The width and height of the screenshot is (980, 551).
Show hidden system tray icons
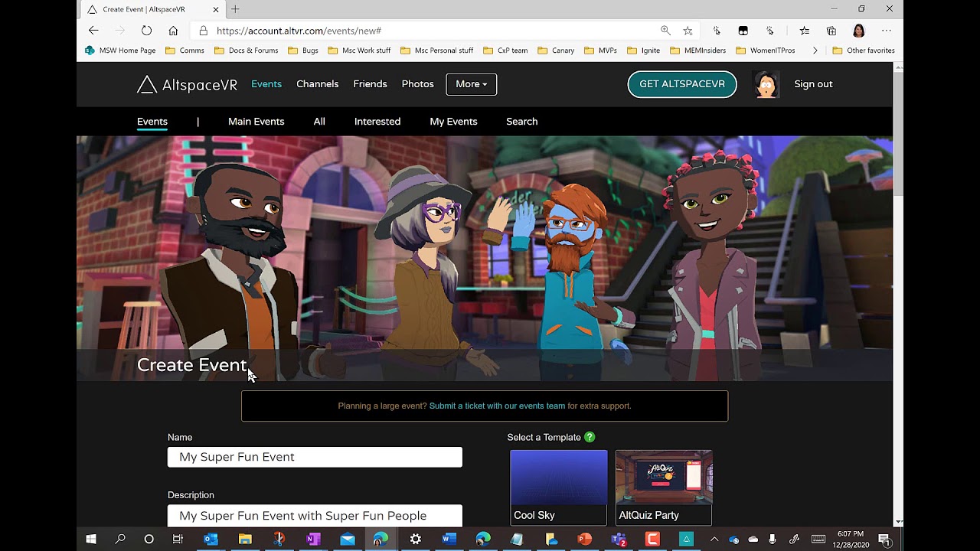click(x=714, y=540)
